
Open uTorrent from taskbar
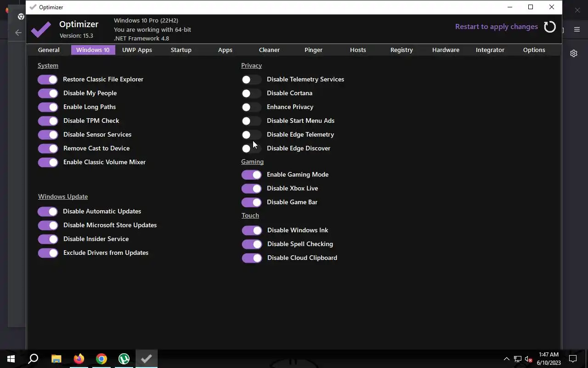tap(124, 359)
